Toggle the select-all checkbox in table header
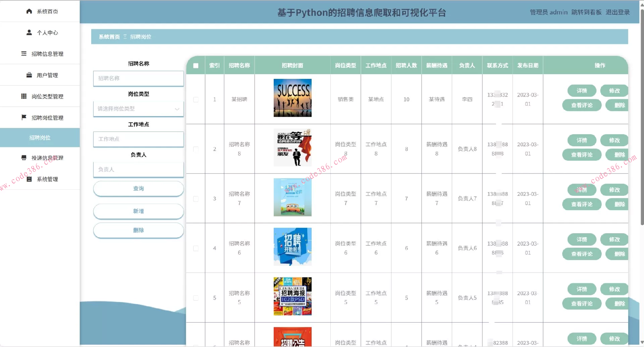 [x=196, y=66]
